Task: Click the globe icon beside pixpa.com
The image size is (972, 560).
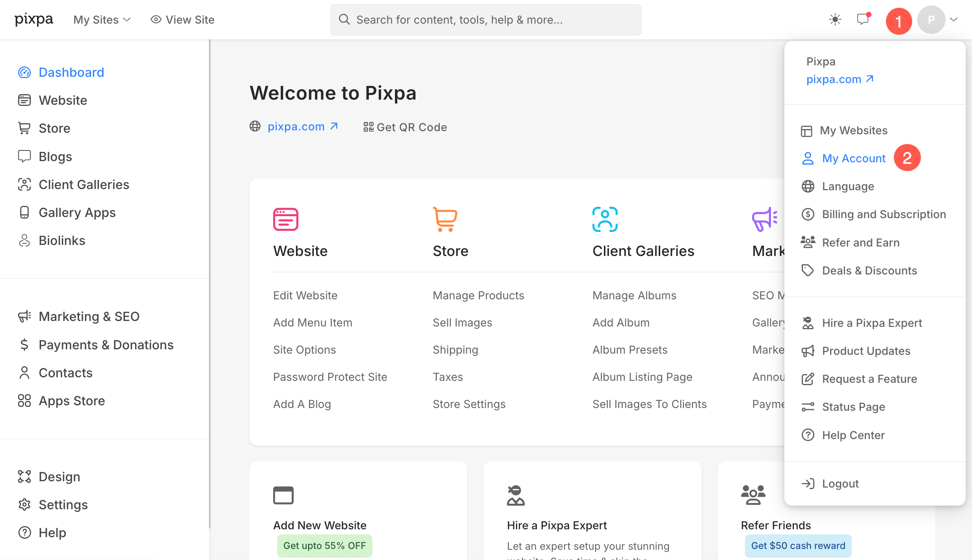Action: coord(255,126)
